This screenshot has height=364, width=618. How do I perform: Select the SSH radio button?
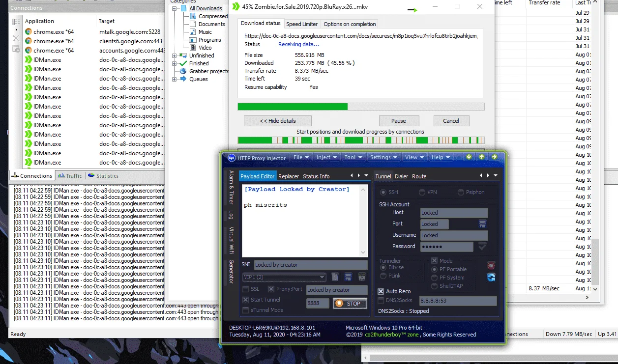coord(383,192)
